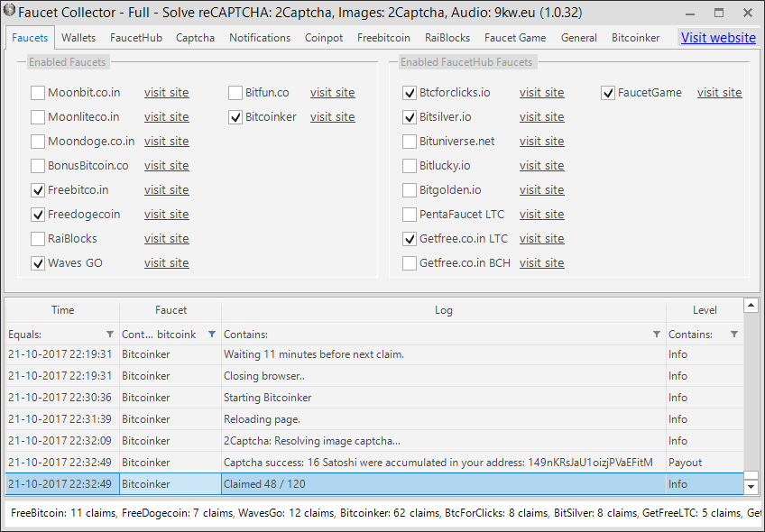Viewport: 765px width, 532px height.
Task: Visit site for Waves GO
Action: click(x=166, y=263)
